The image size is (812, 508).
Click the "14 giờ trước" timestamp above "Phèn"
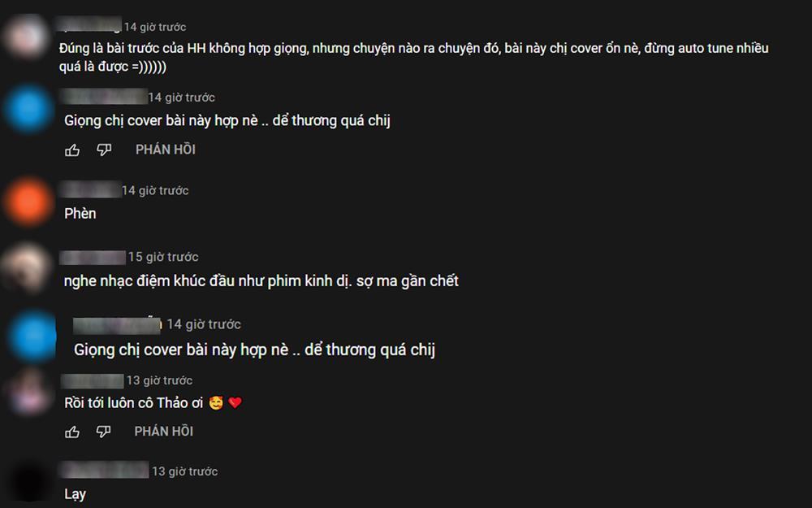(155, 191)
